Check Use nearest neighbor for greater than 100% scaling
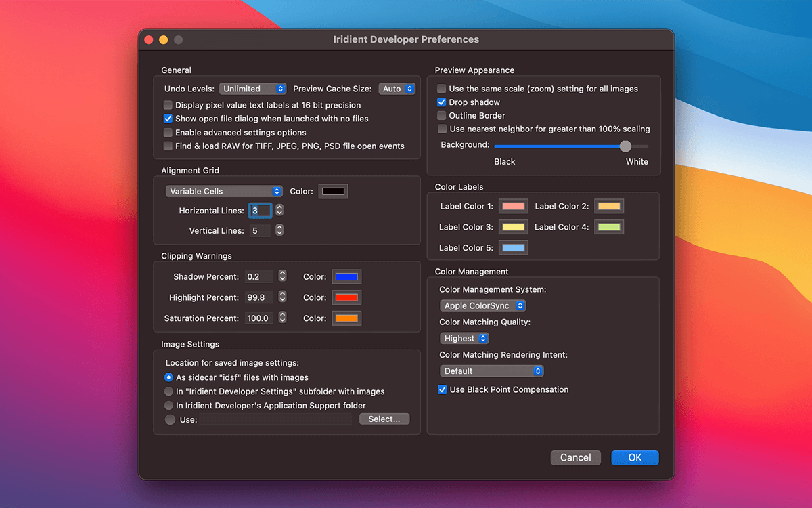 tap(442, 129)
